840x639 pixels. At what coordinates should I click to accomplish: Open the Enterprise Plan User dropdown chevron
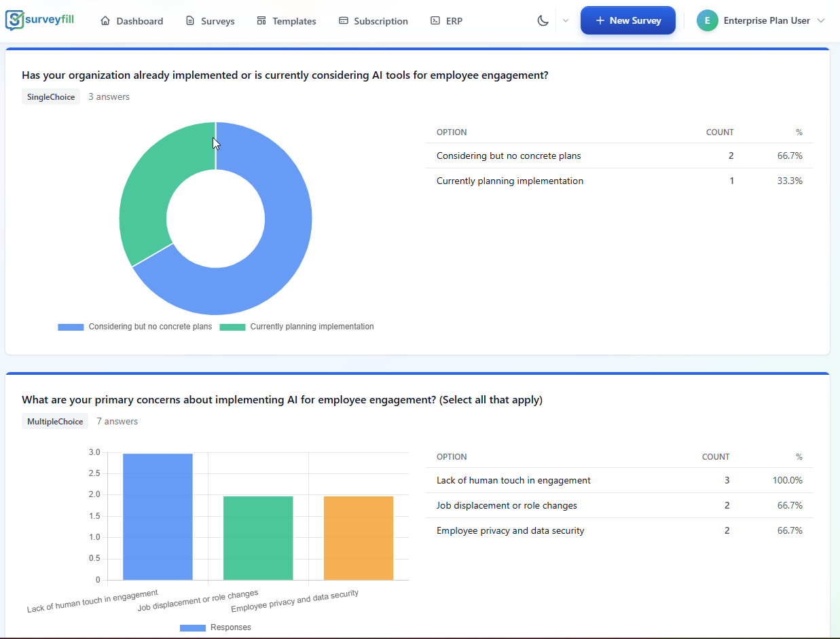tap(822, 20)
